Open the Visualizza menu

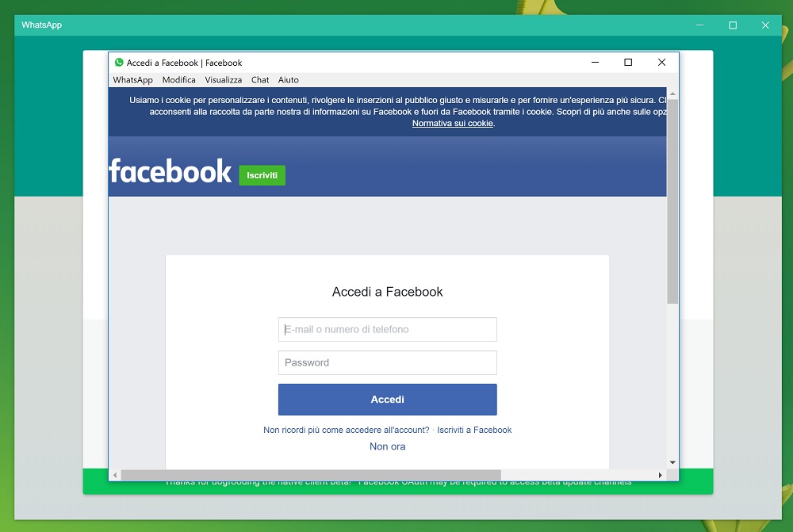(x=223, y=80)
